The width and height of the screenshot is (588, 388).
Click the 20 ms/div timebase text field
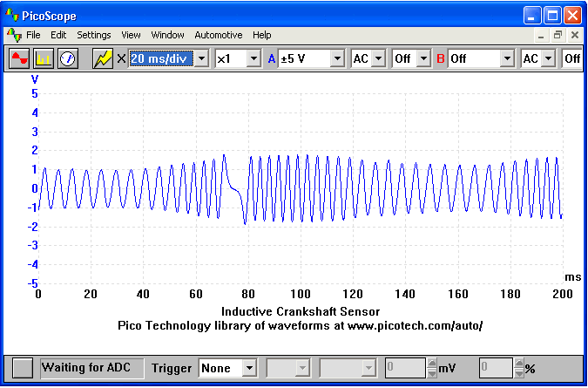pyautogui.click(x=162, y=59)
